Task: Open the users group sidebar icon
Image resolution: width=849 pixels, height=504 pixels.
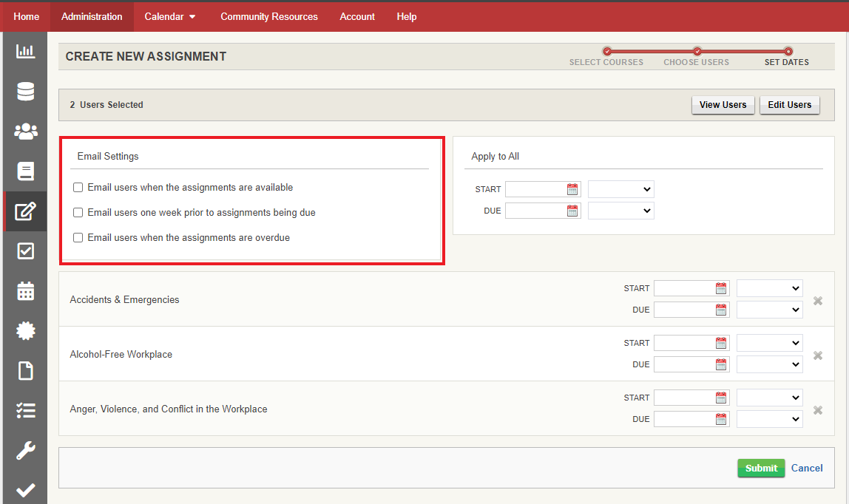Action: tap(24, 131)
